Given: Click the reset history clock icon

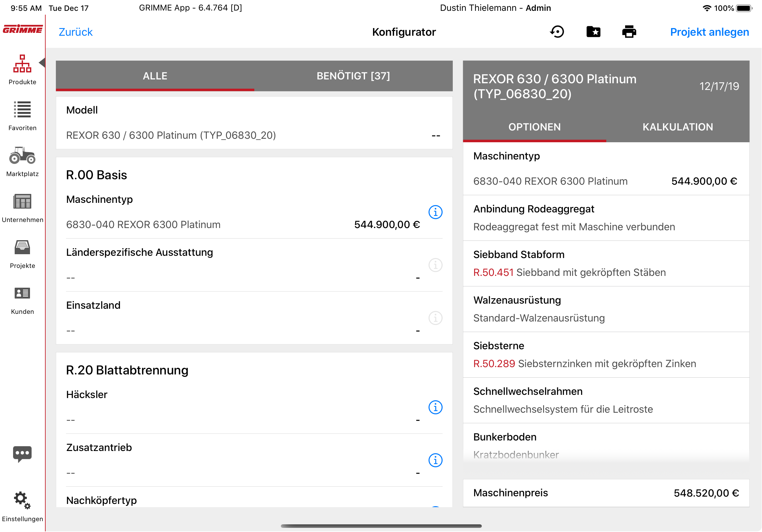Looking at the screenshot, I should click(x=557, y=32).
